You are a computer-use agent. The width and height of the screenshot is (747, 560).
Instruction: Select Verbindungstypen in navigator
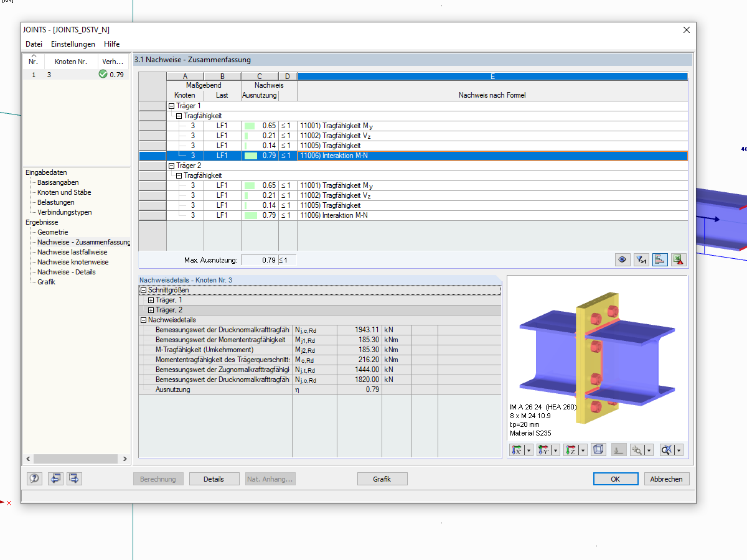pos(64,212)
